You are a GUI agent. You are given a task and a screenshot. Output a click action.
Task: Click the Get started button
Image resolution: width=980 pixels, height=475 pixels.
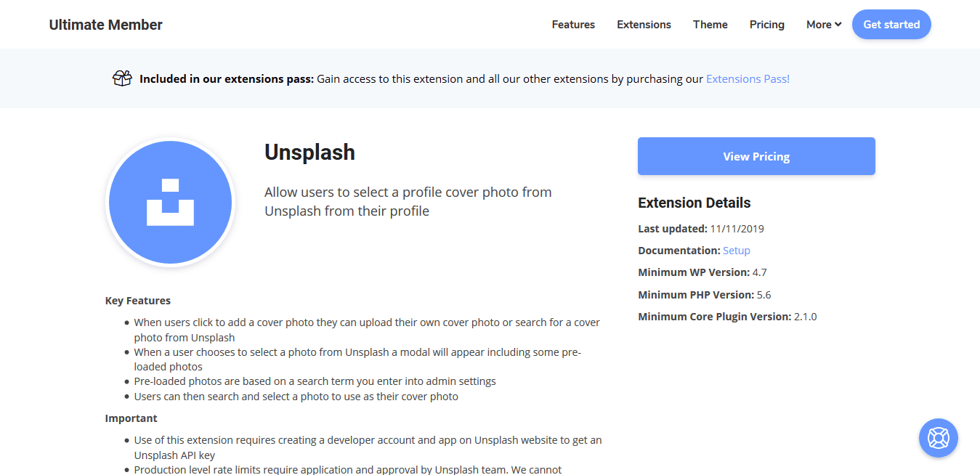(x=891, y=25)
